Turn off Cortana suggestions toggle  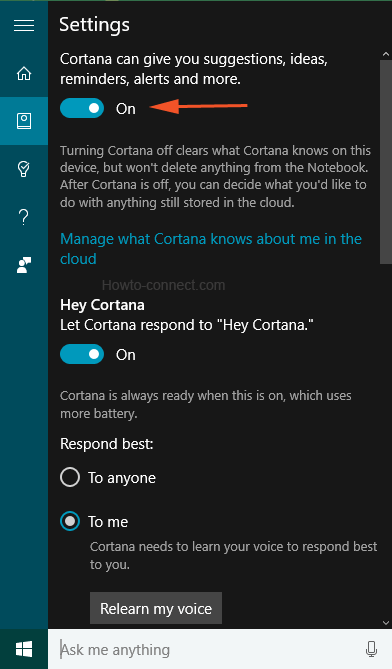tap(82, 108)
